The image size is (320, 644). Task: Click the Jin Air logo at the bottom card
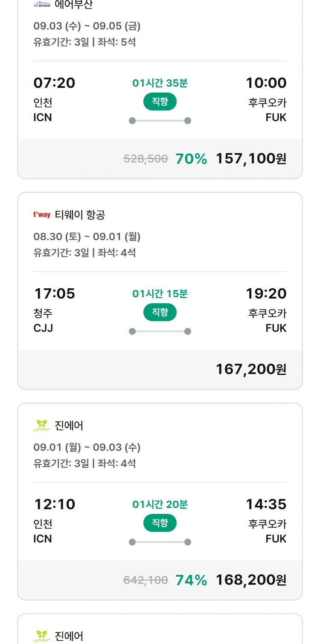(42, 636)
